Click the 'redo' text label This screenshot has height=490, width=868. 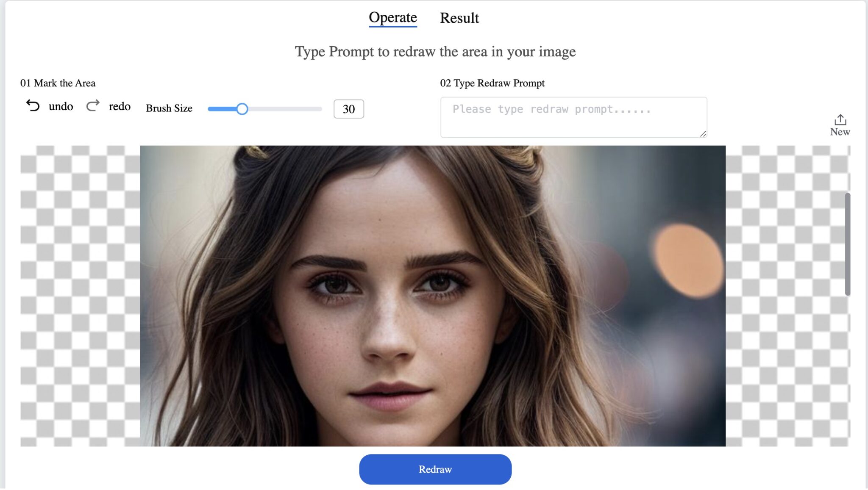[x=120, y=107]
